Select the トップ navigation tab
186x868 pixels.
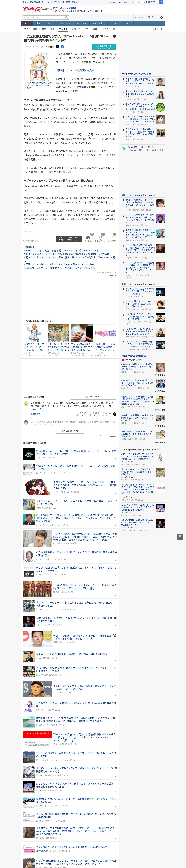[x=27, y=23]
